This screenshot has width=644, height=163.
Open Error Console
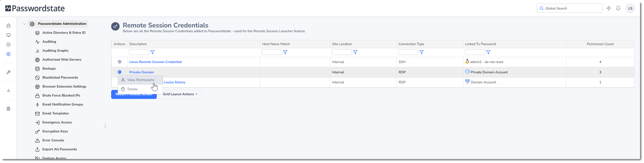[53, 140]
